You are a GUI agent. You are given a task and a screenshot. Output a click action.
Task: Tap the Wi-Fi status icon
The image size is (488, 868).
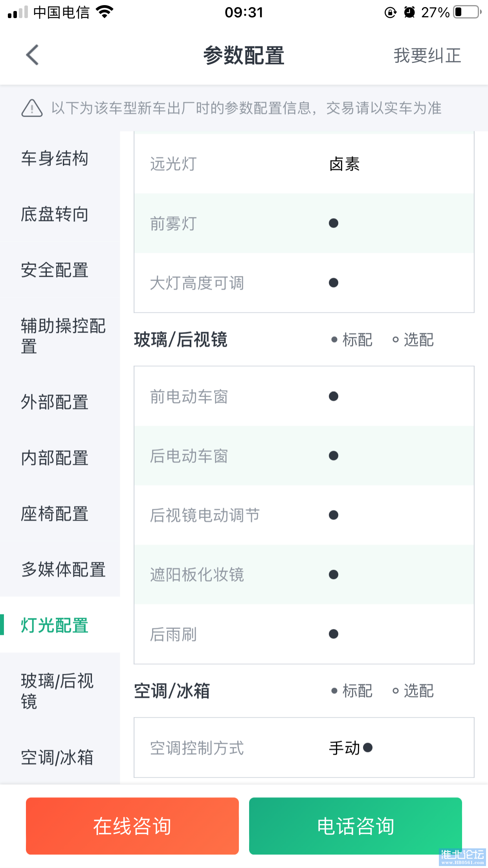coord(105,12)
